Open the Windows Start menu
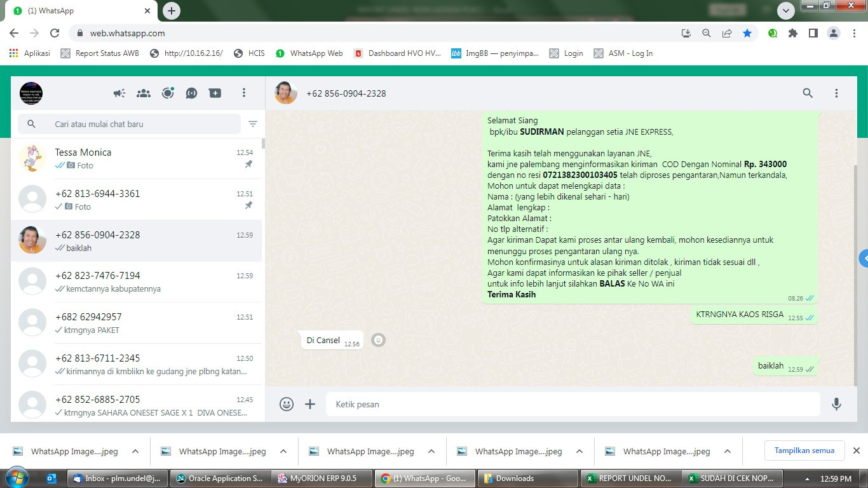The image size is (868, 488). pos(16,478)
